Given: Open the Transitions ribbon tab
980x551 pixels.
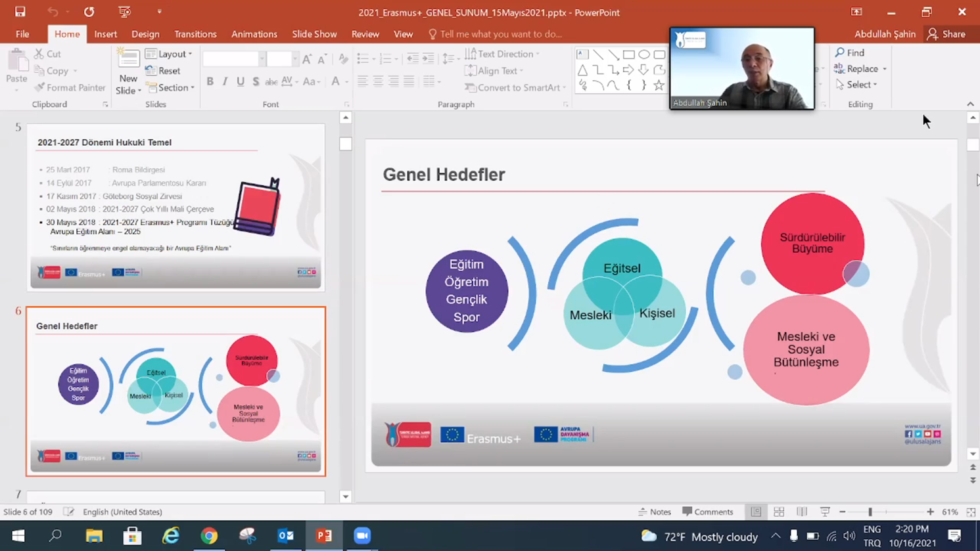Looking at the screenshot, I should click(x=195, y=34).
